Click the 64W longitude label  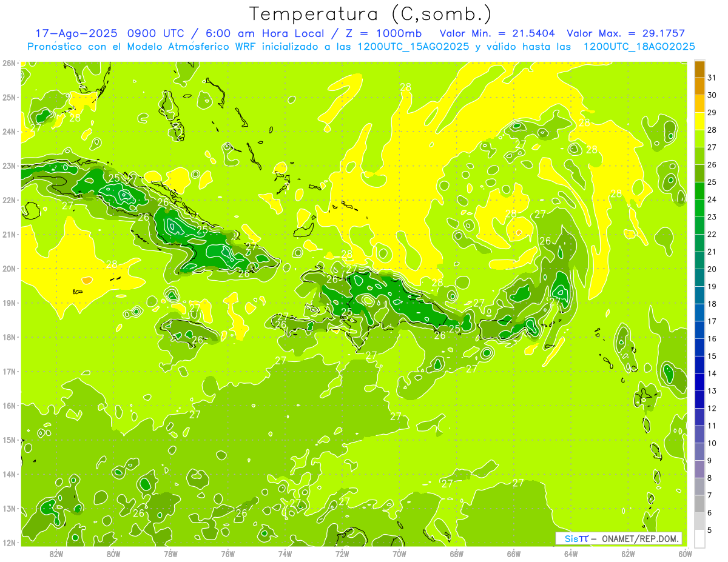571,554
